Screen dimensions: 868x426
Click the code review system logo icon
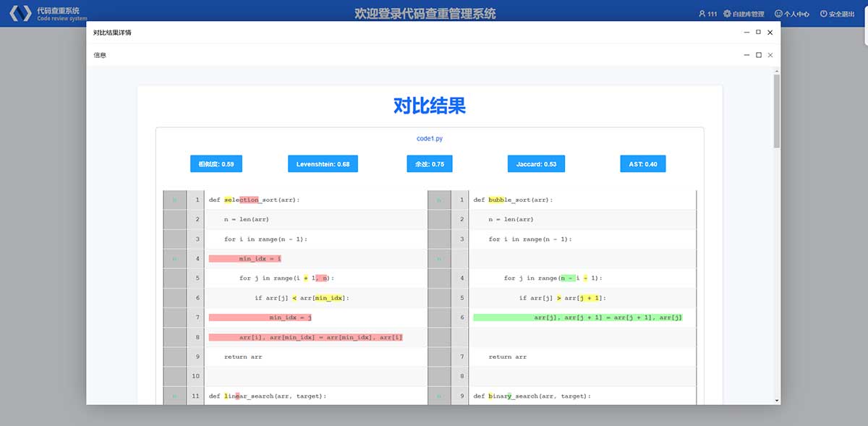(x=20, y=14)
